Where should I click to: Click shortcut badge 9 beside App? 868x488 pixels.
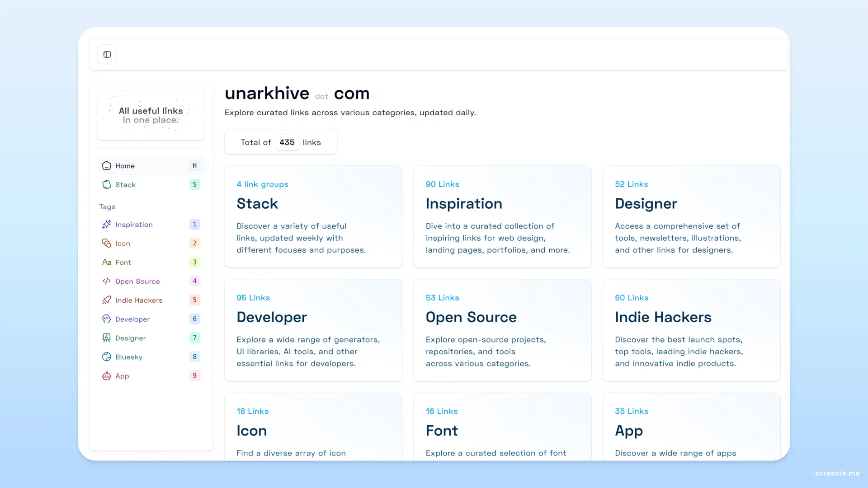pyautogui.click(x=195, y=376)
